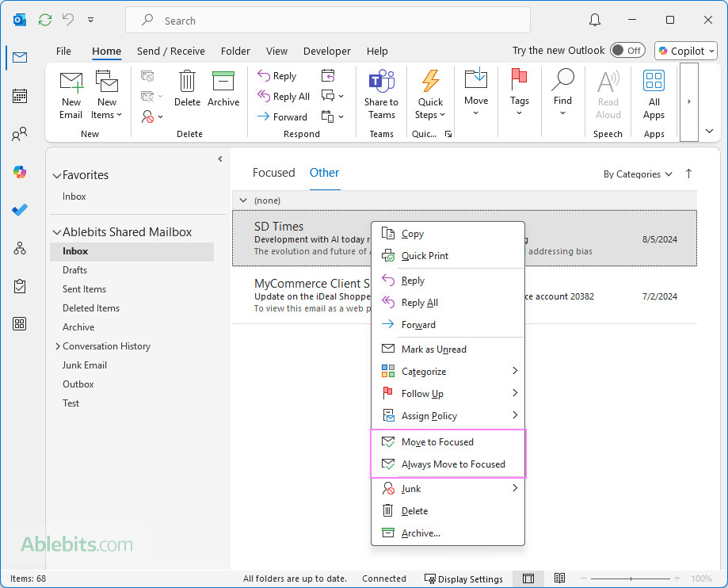This screenshot has width=728, height=588.
Task: Reverse sort order arrow in message list
Action: point(688,174)
